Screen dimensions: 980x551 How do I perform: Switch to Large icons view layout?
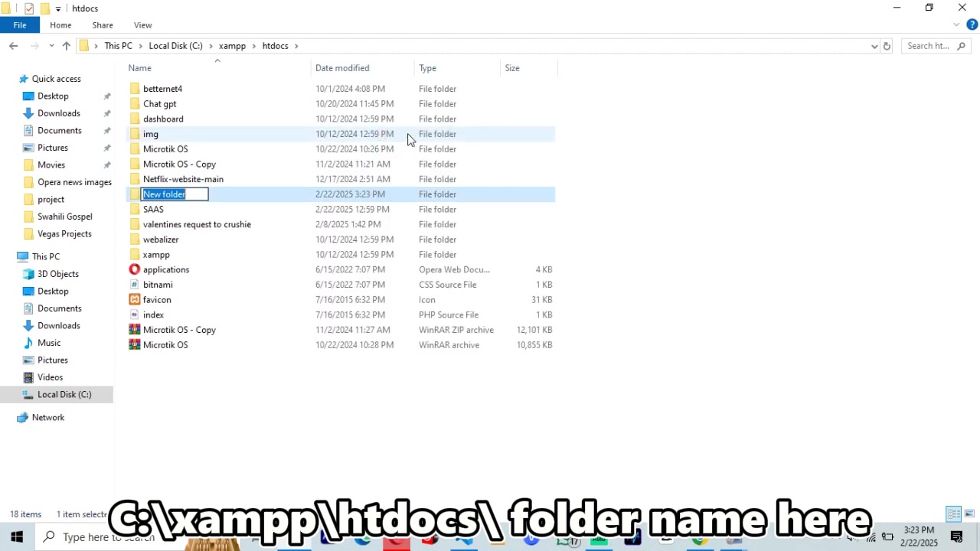pyautogui.click(x=969, y=514)
